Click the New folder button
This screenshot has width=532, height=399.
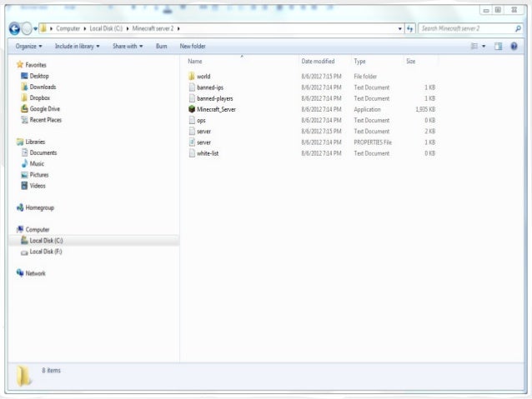[193, 46]
